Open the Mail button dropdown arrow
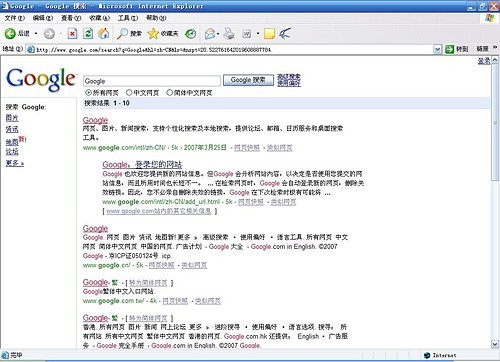The image size is (500, 362). (218, 34)
